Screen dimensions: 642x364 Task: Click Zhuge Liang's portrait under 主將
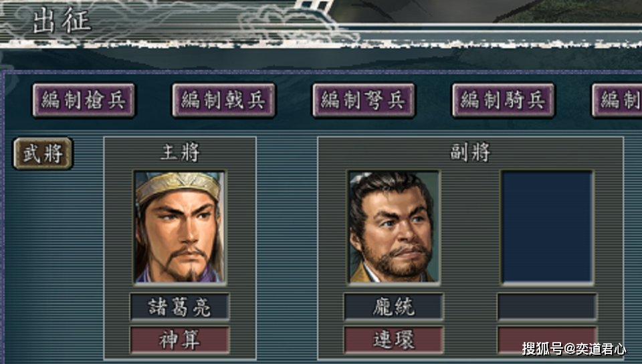pyautogui.click(x=180, y=227)
